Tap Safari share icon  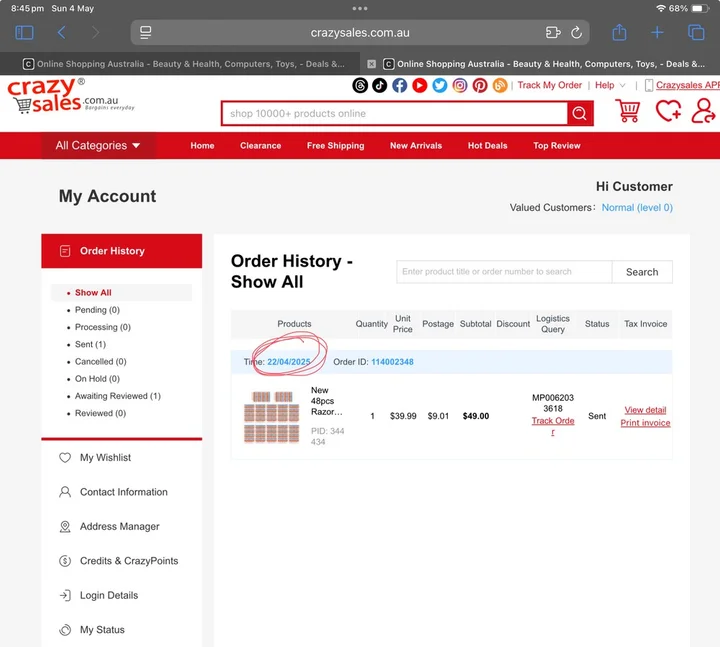coord(619,33)
